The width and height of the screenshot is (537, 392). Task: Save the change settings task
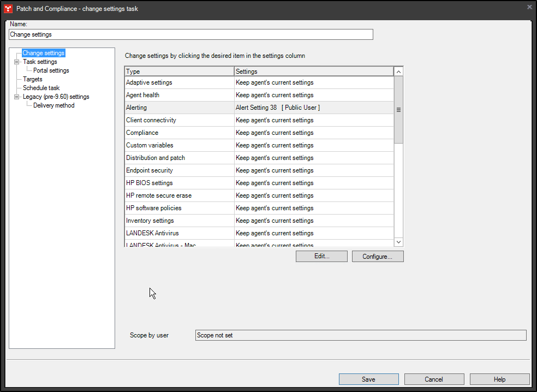click(368, 379)
